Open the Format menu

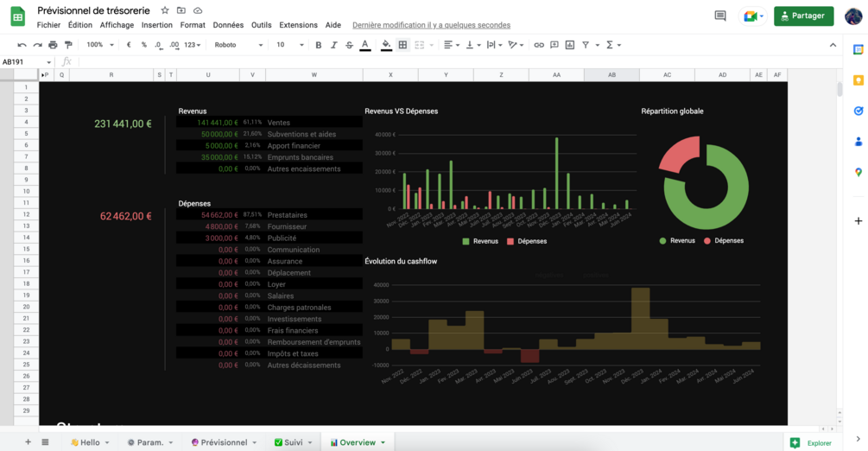click(193, 25)
